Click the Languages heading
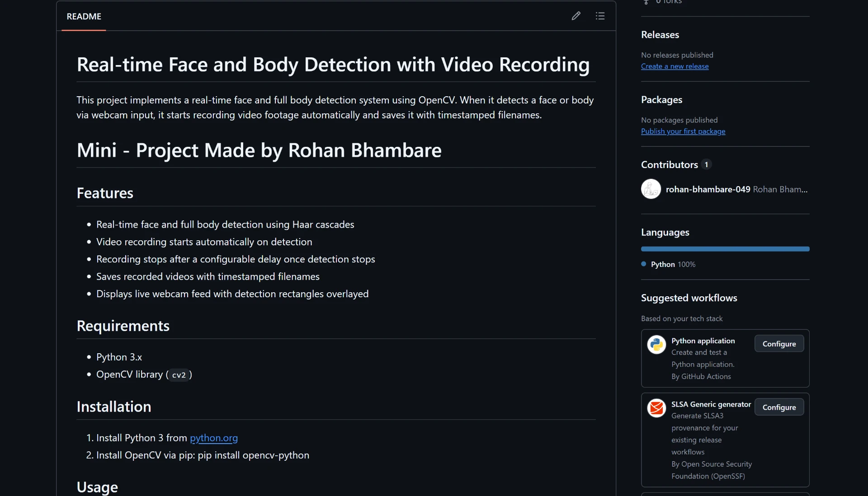Screen dimensions: 868x496 pyautogui.click(x=665, y=233)
